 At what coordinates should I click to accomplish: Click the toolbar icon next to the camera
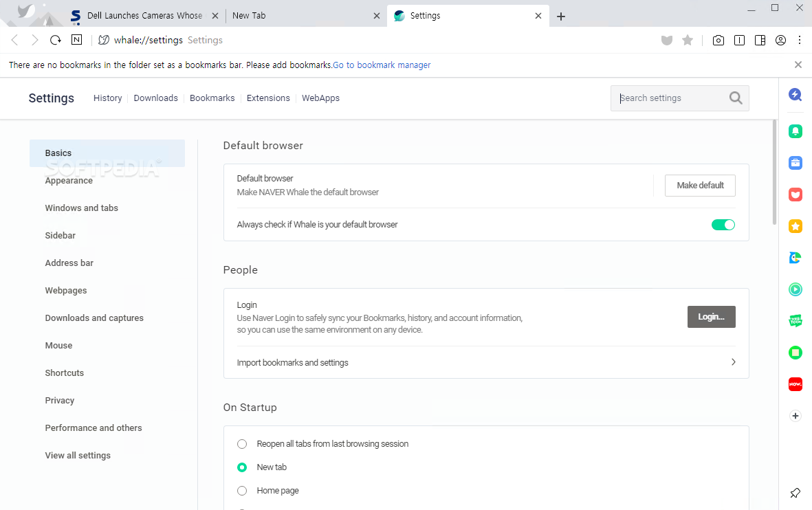click(x=740, y=40)
